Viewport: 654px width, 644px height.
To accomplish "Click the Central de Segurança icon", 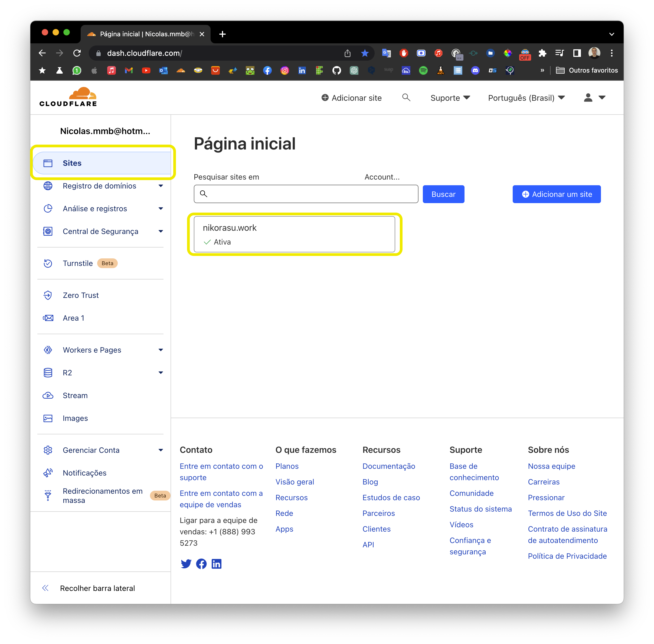I will (x=48, y=231).
